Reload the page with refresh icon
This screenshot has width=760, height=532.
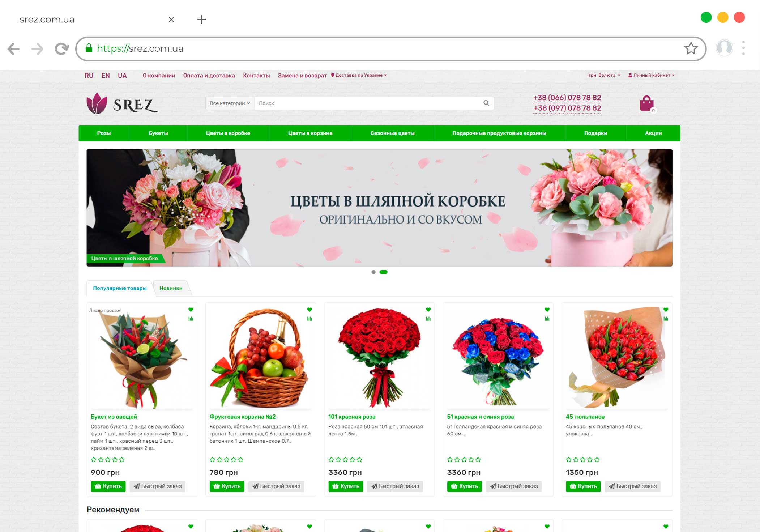point(62,48)
